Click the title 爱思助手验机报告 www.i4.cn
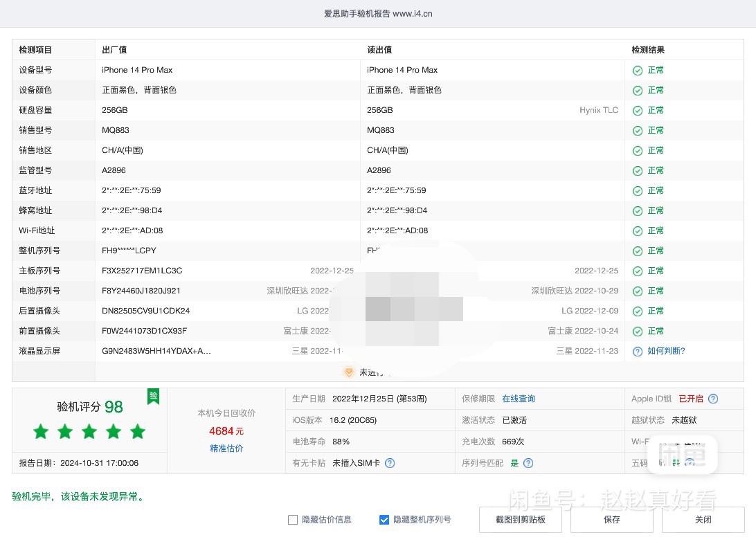The width and height of the screenshot is (756, 544). pyautogui.click(x=378, y=14)
